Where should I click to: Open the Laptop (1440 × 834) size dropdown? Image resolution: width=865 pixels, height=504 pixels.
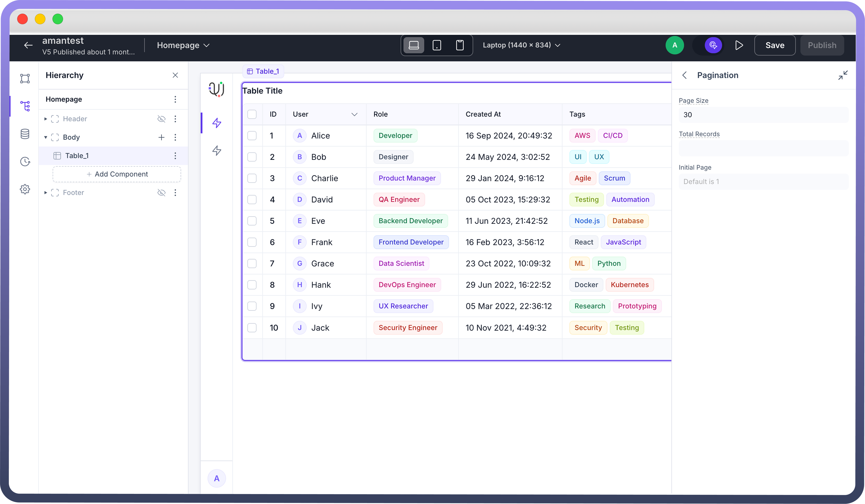(521, 45)
